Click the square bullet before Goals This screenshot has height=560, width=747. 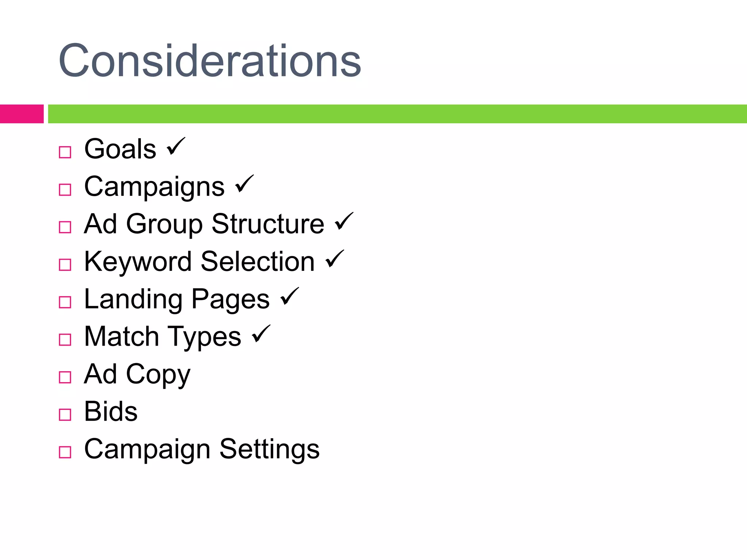[65, 152]
